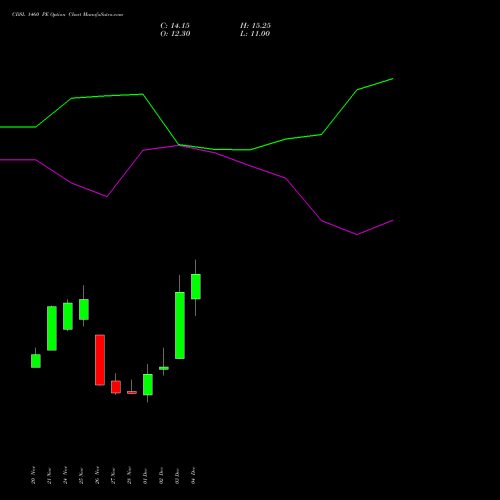Click the CDSL PE Option Chart title
The height and width of the screenshot is (500, 500).
[x=67, y=15]
